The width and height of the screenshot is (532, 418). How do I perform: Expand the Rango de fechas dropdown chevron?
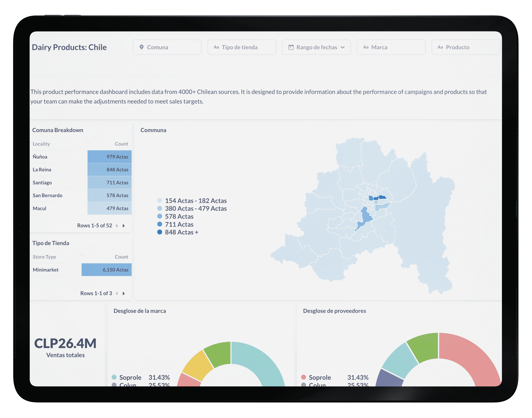(343, 47)
